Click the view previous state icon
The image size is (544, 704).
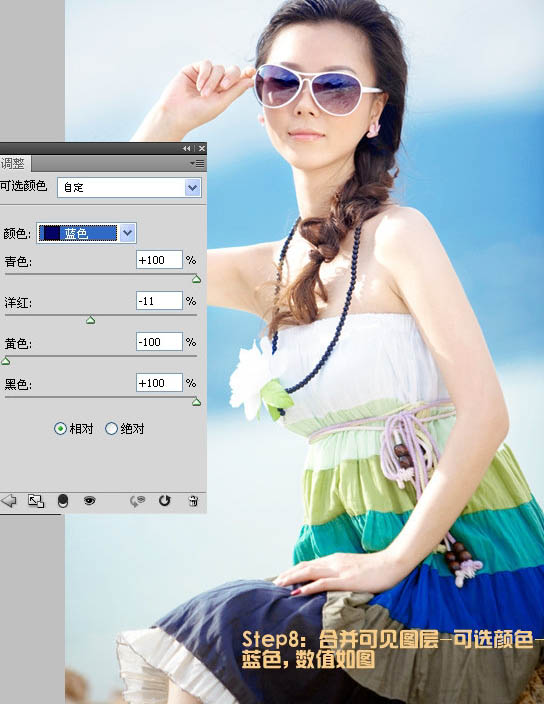click(137, 501)
